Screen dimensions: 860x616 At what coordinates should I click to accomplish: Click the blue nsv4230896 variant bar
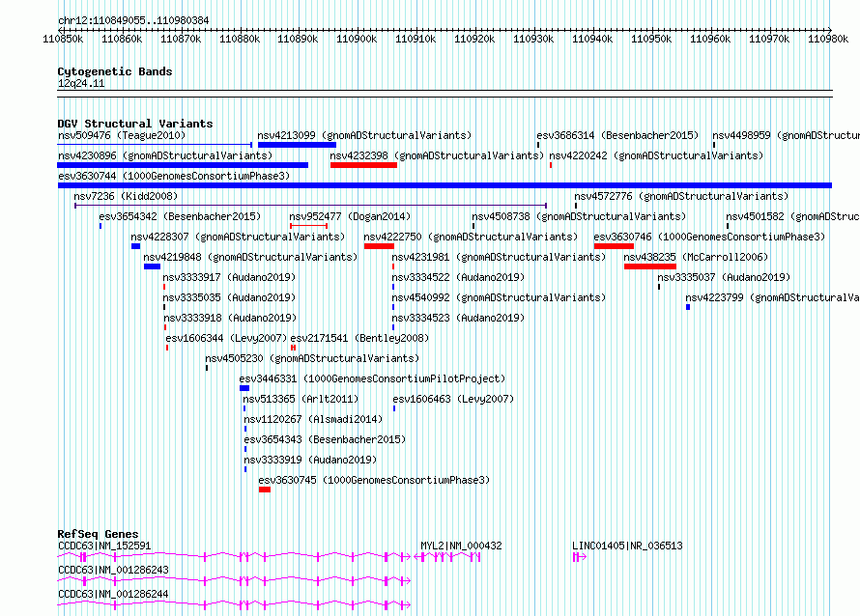183,165
